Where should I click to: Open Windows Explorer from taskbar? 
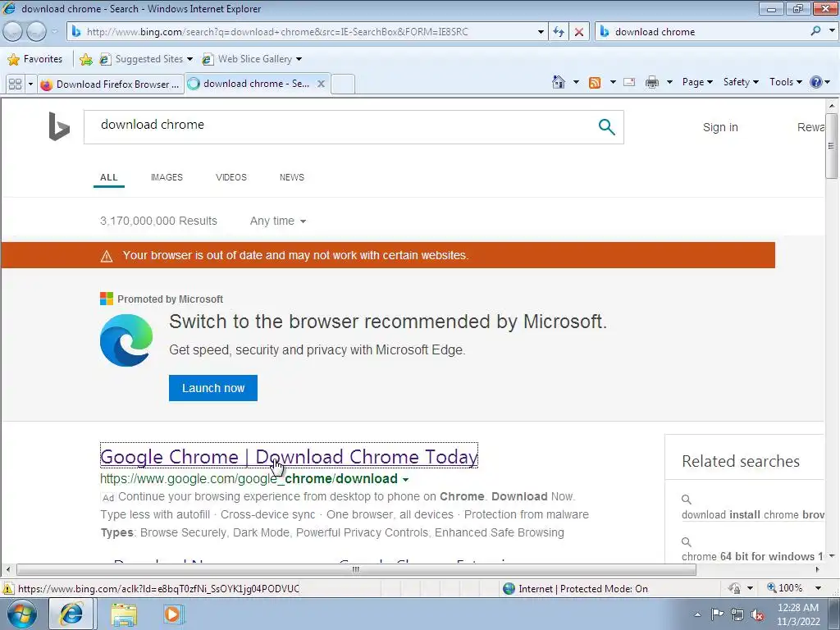click(124, 614)
